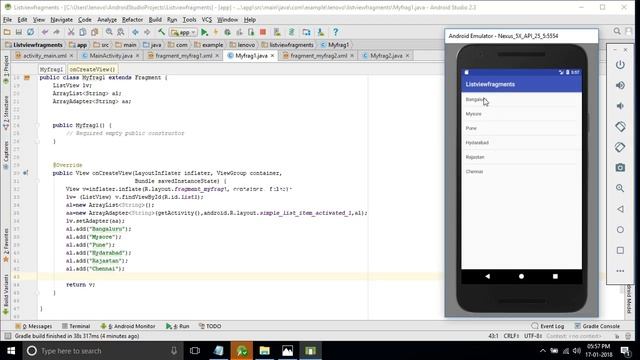
Task: Toggle the Captures tool window
Action: click(6, 155)
